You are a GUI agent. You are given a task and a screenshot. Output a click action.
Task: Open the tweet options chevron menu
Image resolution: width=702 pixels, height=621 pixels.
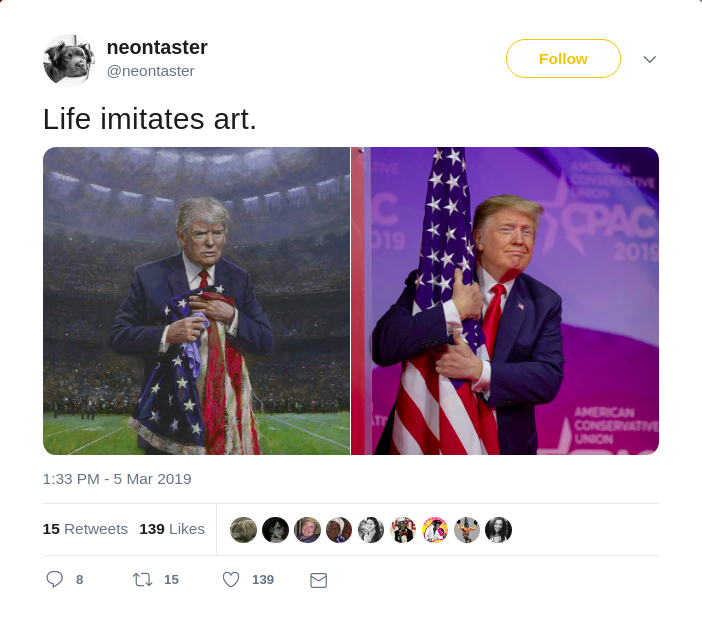click(x=650, y=59)
